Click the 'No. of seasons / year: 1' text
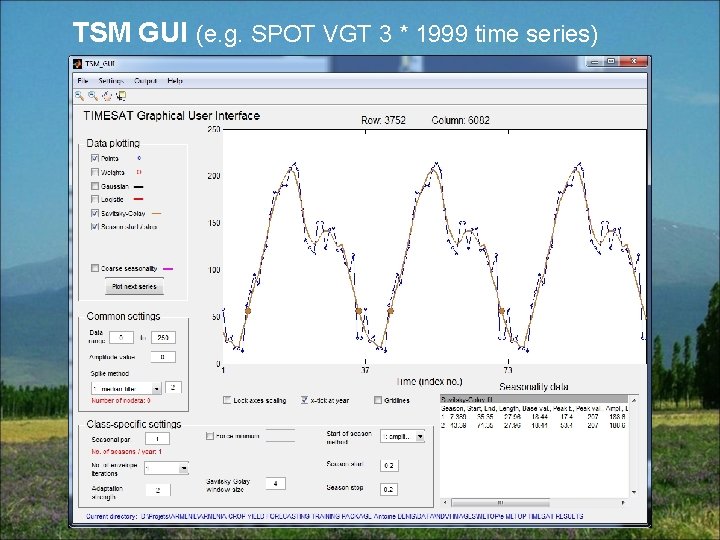Image resolution: width=720 pixels, height=540 pixels. click(x=126, y=451)
